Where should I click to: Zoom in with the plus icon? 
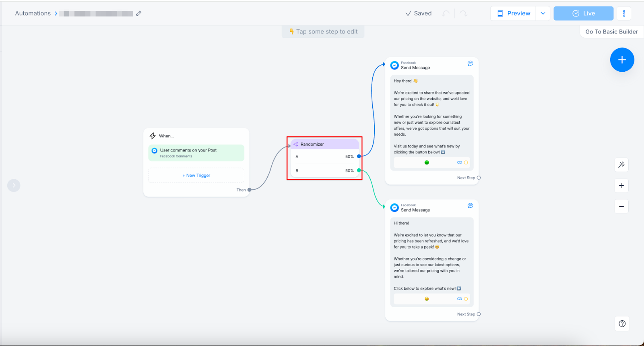point(621,186)
